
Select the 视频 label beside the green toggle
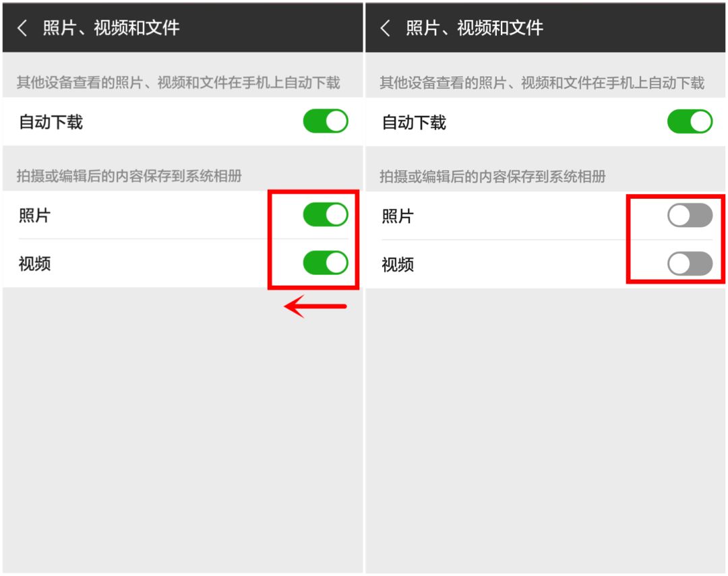[34, 263]
